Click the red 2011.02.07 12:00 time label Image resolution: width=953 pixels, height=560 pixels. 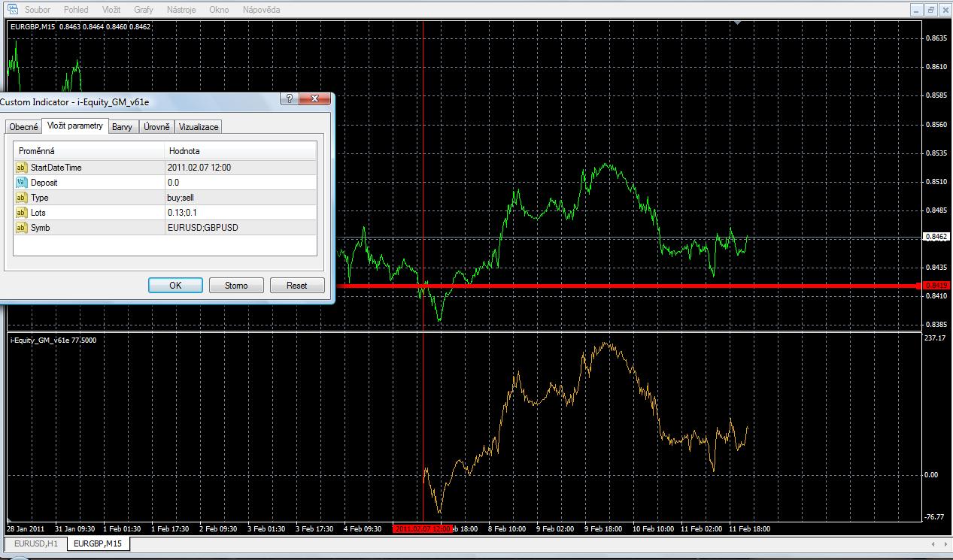(x=423, y=528)
